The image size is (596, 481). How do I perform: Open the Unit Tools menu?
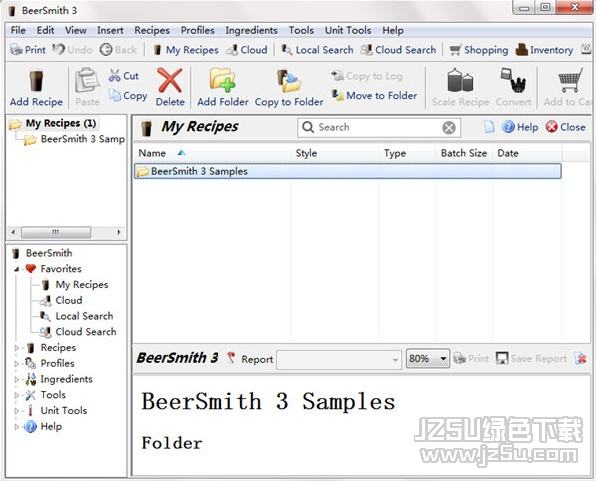coord(348,30)
